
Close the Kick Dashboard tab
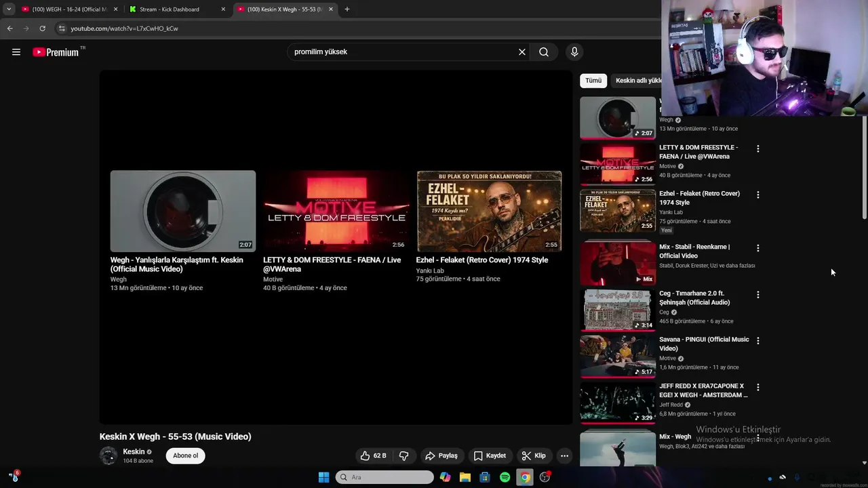click(x=223, y=9)
